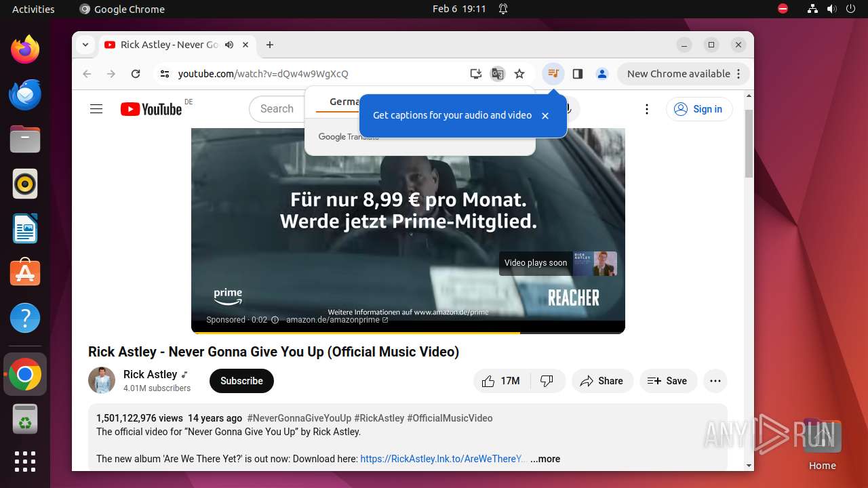Image resolution: width=868 pixels, height=488 pixels.
Task: Click #NeverGonnaGiveYouUp hashtag
Action: [299, 418]
